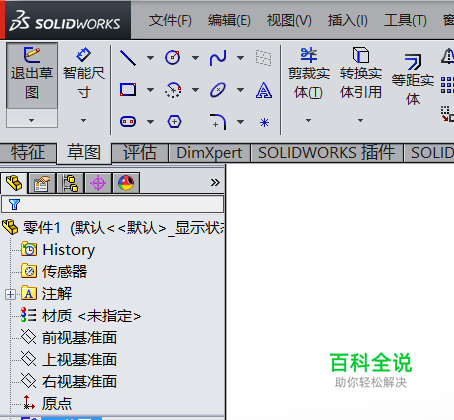Select the Sketch Fillet tool
Image resolution: width=454 pixels, height=420 pixels.
[218, 122]
